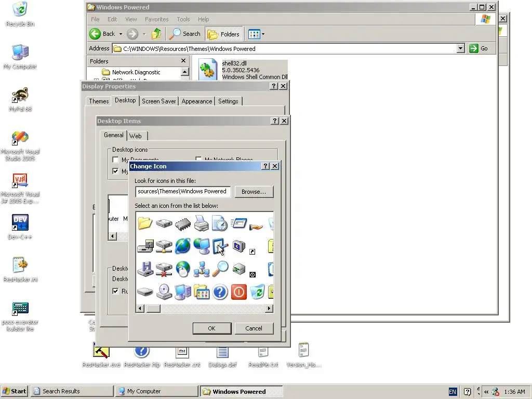The height and width of the screenshot is (399, 532).
Task: Open the Favorites menu
Action: pyautogui.click(x=157, y=19)
